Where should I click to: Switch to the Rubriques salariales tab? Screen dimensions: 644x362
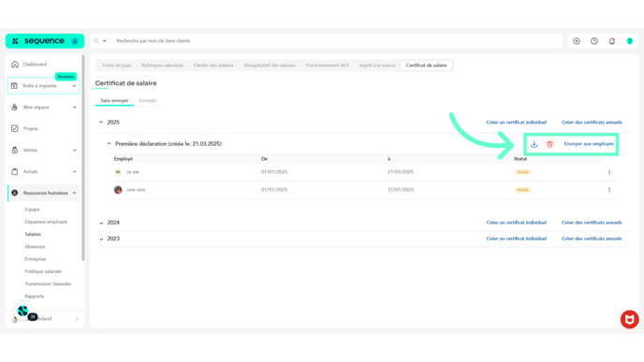pyautogui.click(x=162, y=65)
